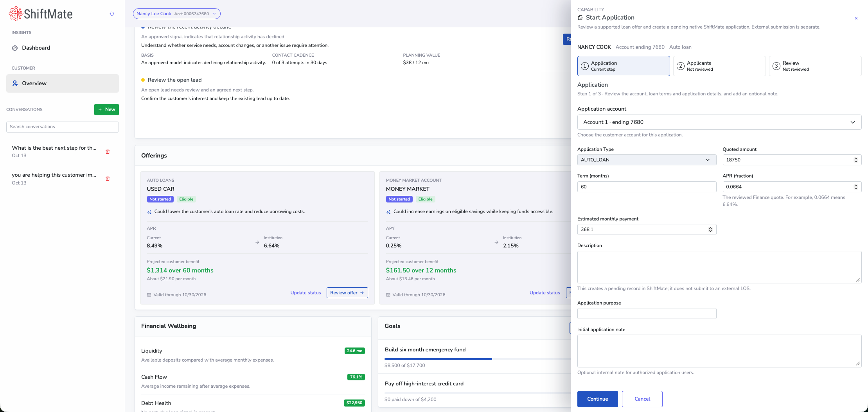Click Update status on Used Car card
The width and height of the screenshot is (868, 412).
point(306,293)
